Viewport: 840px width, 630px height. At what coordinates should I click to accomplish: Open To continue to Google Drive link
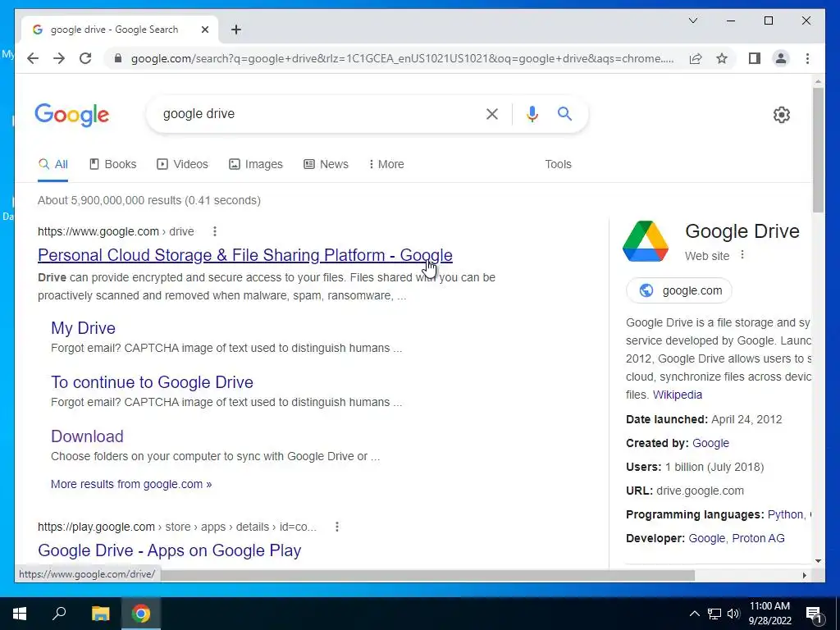click(152, 382)
